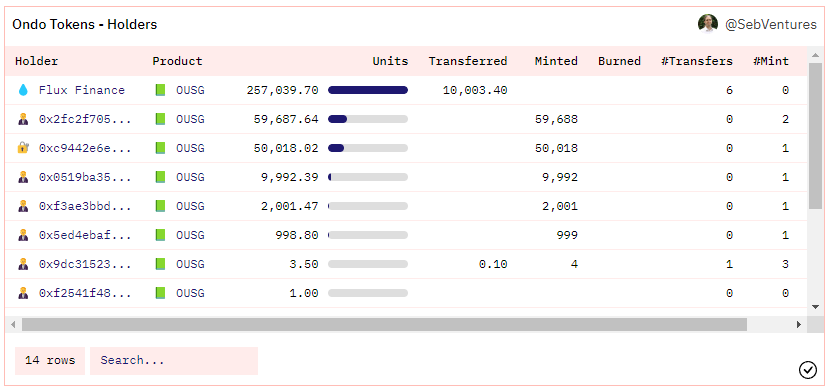The image size is (832, 391).
Task: Click the 2,001.47 units value
Action: coord(290,206)
